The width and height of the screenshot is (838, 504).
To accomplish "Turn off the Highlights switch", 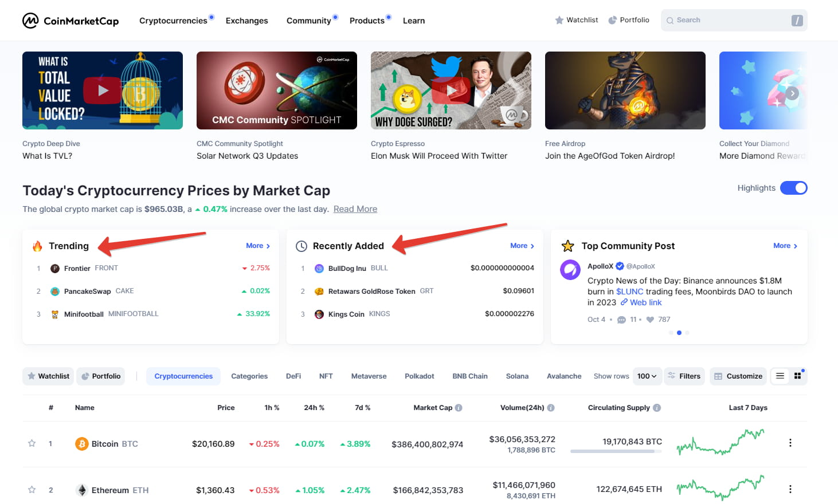I will tap(794, 188).
